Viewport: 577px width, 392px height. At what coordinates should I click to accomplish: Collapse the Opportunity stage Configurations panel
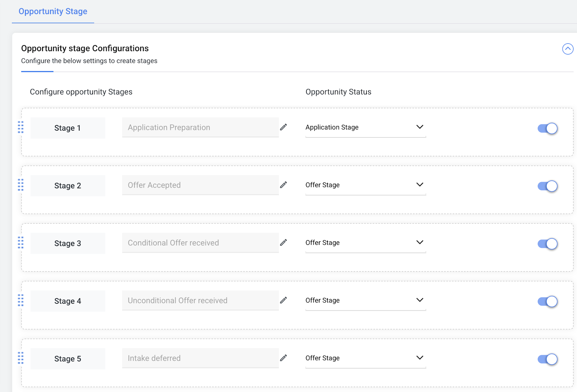(568, 49)
